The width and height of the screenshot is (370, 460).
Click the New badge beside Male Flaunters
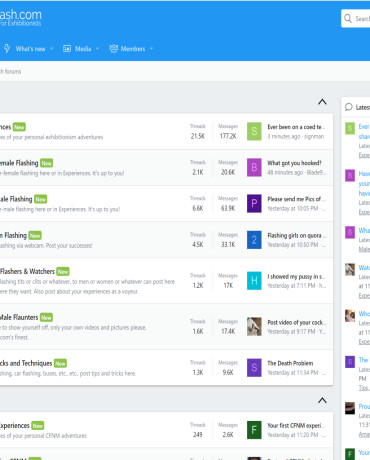tap(46, 317)
